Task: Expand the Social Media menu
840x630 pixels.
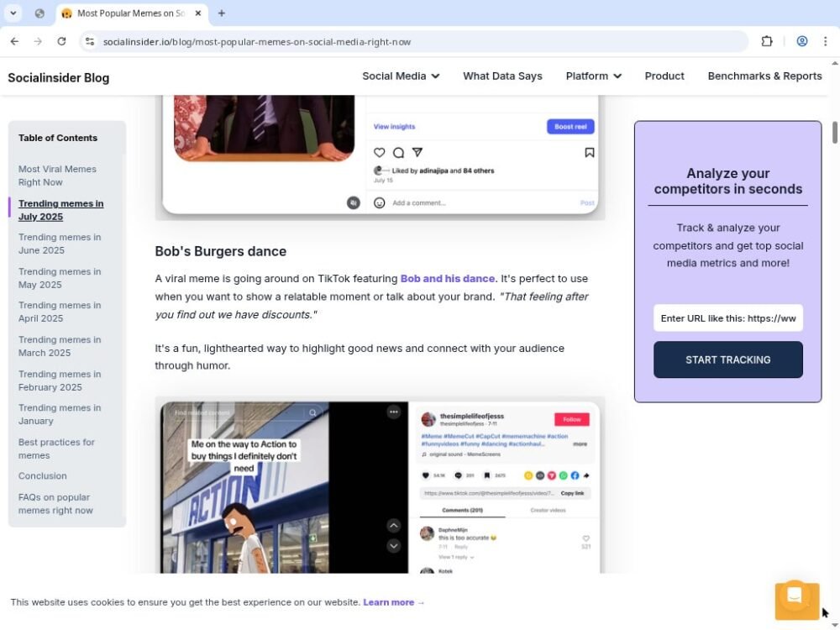Action: (401, 76)
